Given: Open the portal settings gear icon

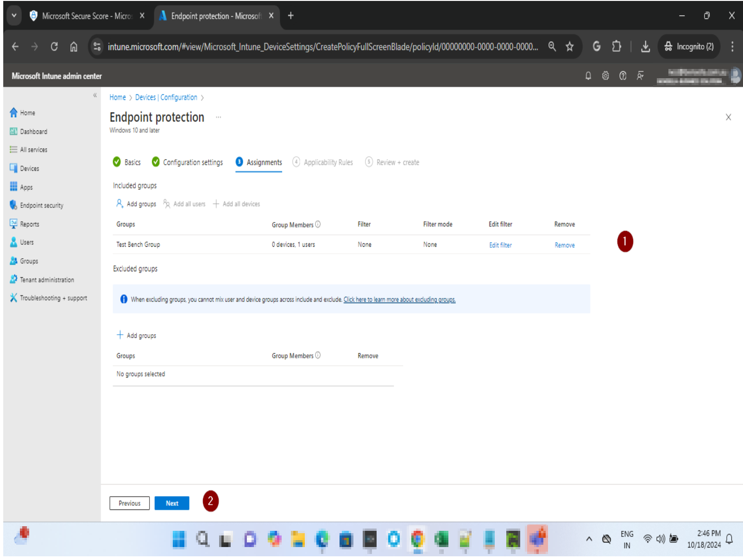Looking at the screenshot, I should [605, 75].
